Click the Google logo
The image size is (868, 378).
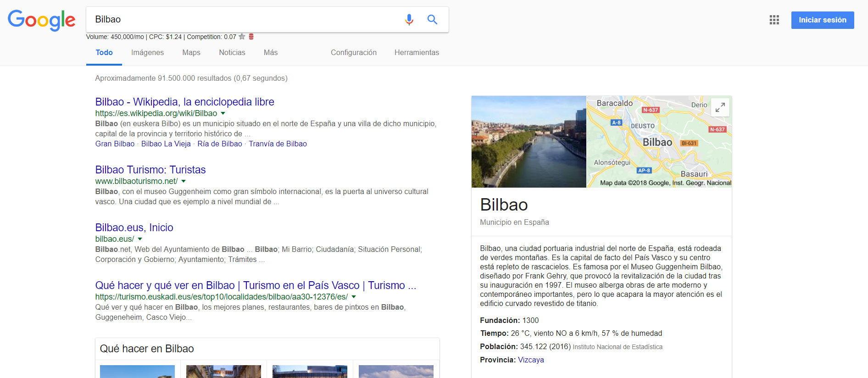coord(41,20)
